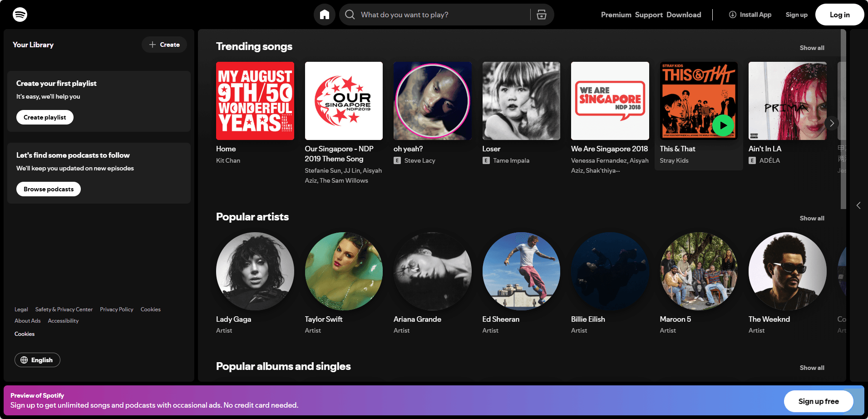Open We Are Singapore 2018 cover

[x=610, y=101]
